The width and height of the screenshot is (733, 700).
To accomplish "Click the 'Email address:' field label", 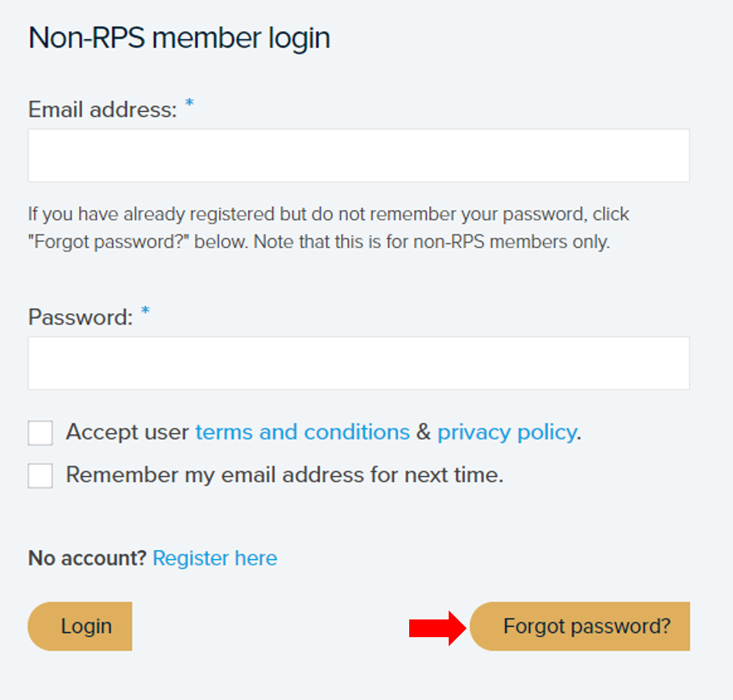I will [102, 110].
